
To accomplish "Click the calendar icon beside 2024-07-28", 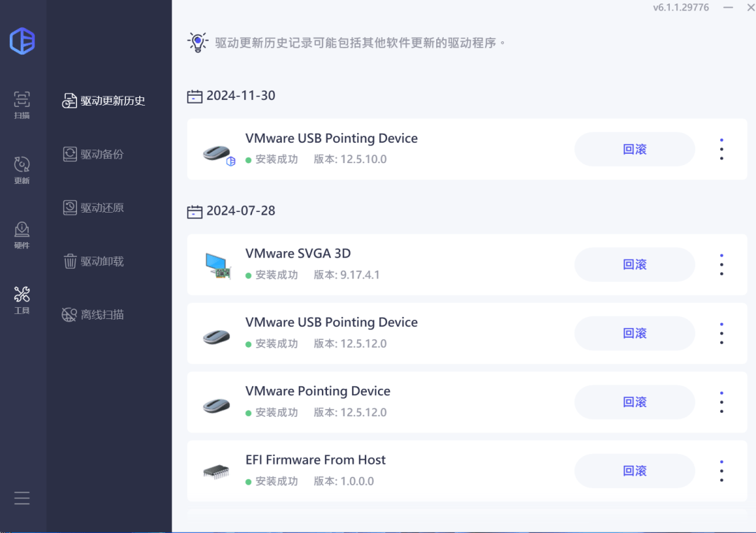I will tap(195, 211).
